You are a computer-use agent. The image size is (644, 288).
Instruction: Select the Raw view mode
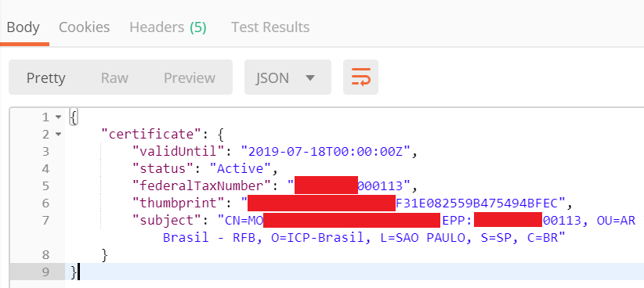point(114,77)
